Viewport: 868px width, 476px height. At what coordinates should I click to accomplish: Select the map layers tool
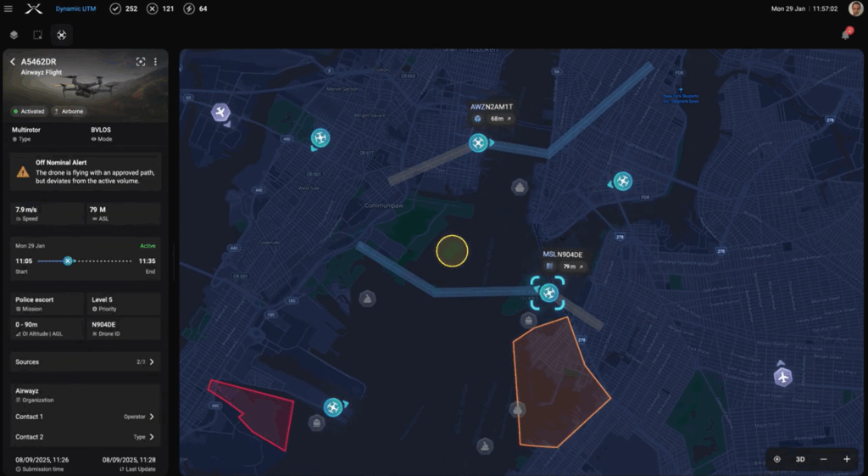[14, 35]
